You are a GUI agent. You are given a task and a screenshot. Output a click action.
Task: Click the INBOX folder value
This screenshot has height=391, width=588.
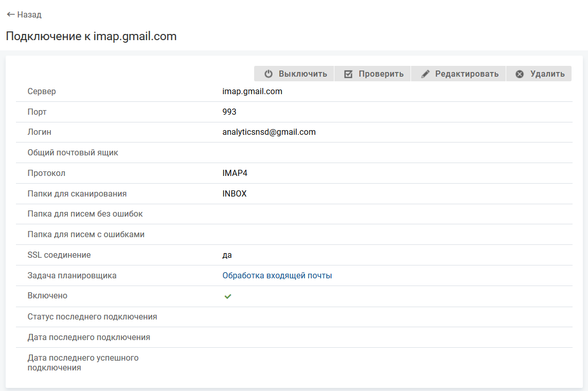[x=234, y=193]
